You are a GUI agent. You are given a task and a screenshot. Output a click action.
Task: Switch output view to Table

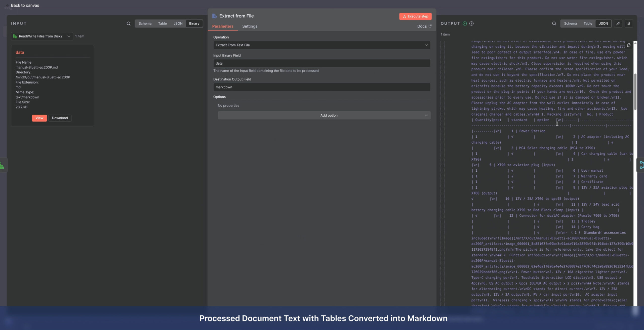588,23
